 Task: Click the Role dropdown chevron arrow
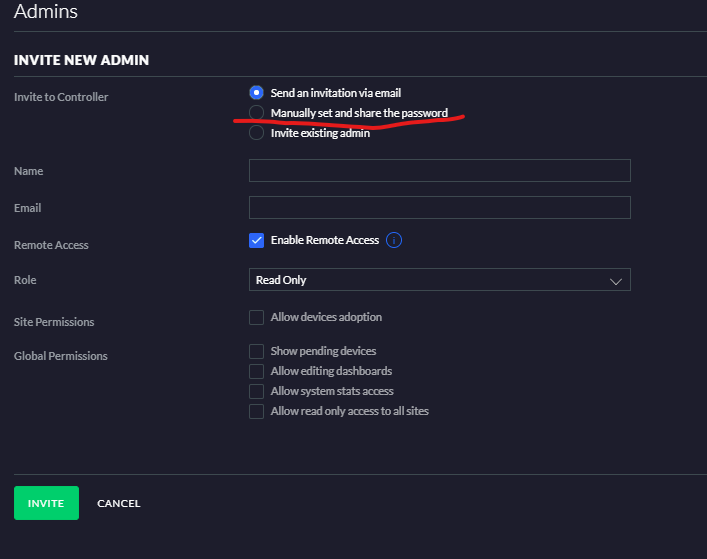coord(616,282)
